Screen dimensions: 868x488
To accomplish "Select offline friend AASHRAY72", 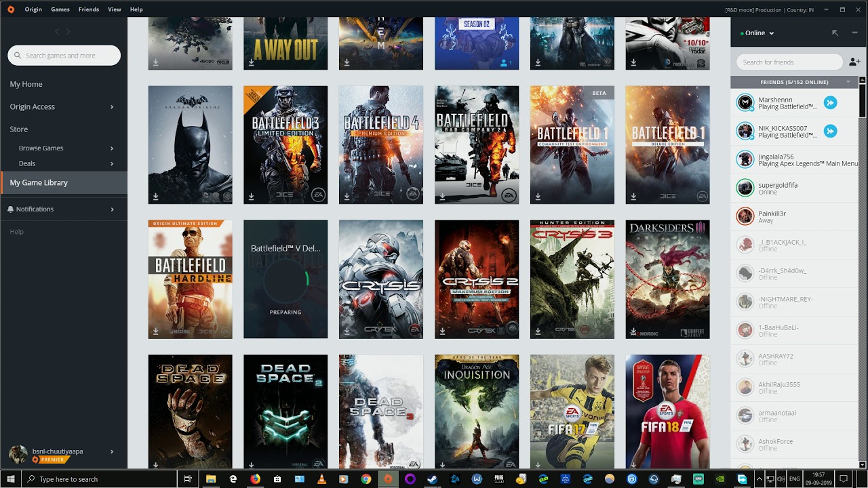I will [795, 359].
